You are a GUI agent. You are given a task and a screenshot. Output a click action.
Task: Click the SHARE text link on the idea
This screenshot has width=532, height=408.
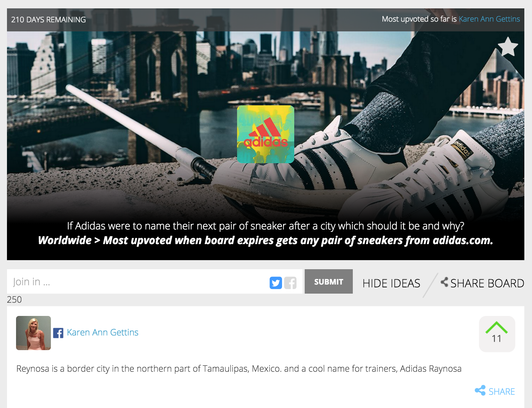pos(502,392)
